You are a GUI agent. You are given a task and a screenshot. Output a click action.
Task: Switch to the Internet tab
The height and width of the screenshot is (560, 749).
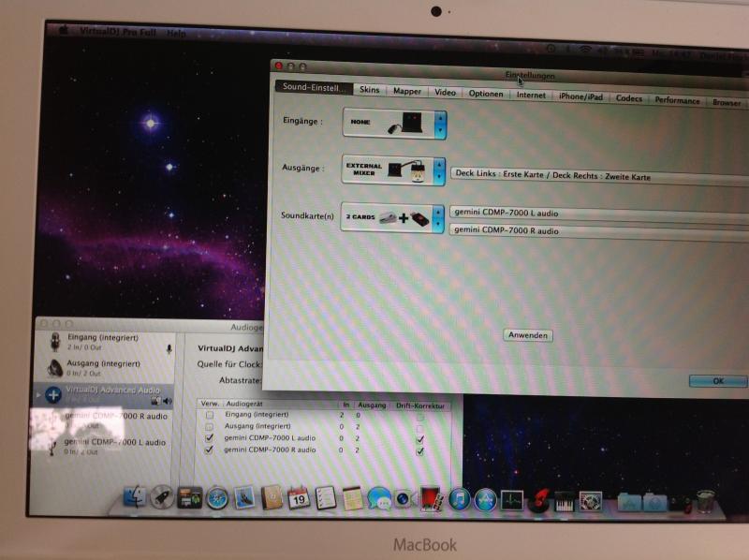531,96
